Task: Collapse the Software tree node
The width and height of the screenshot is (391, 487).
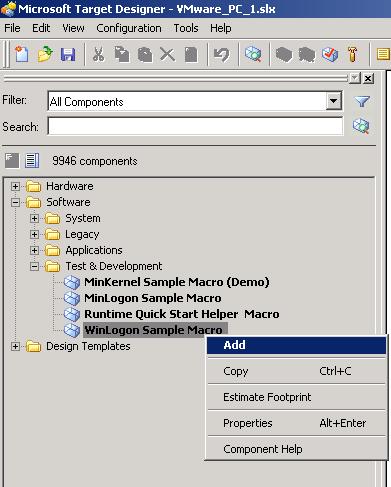Action: point(15,202)
